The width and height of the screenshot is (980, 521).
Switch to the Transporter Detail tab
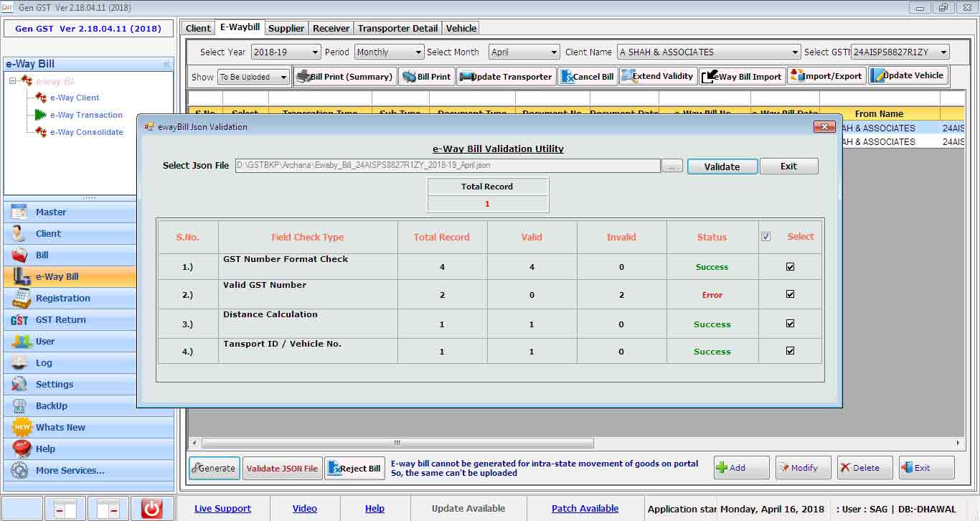pos(397,28)
